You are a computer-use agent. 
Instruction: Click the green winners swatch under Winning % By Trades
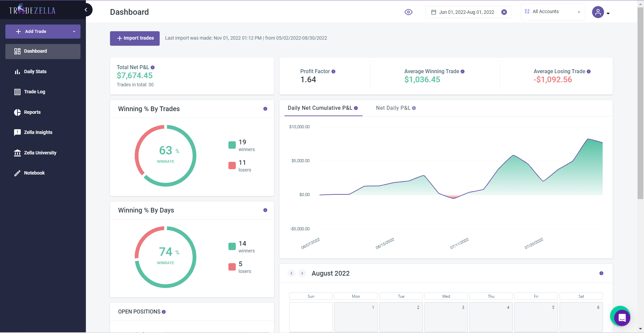pyautogui.click(x=232, y=145)
